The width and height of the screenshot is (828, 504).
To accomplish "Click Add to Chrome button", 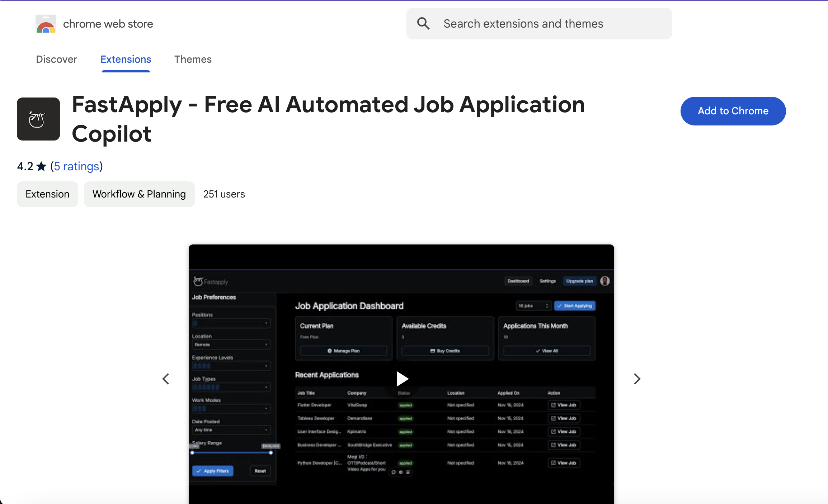I will [x=733, y=110].
